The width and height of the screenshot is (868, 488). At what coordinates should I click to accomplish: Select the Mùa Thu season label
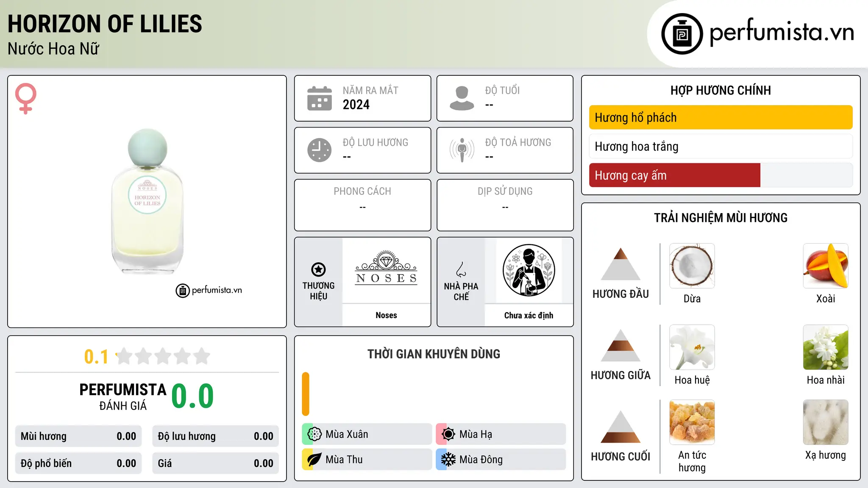pyautogui.click(x=344, y=460)
